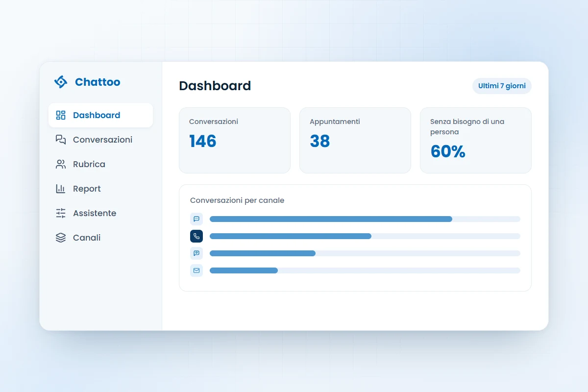This screenshot has height=392, width=588.
Task: Open the Assistente settings section
Action: (x=100, y=213)
